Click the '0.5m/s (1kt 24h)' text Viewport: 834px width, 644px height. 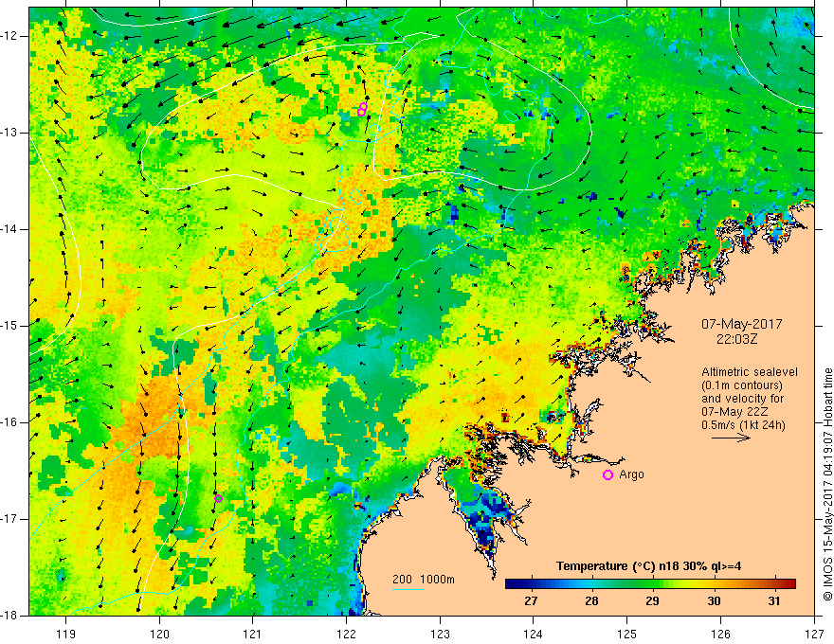(743, 425)
